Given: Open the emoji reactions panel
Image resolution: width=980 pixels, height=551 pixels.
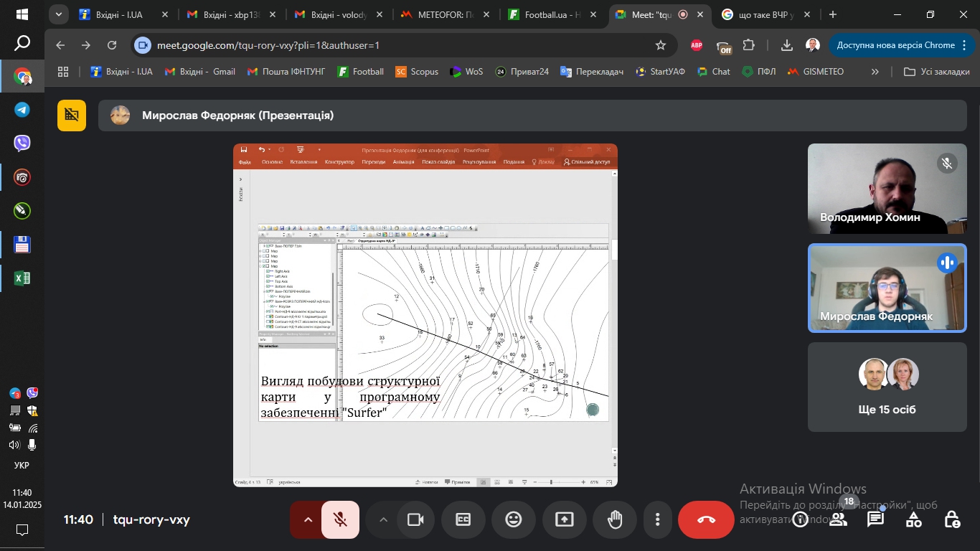Looking at the screenshot, I should (514, 519).
